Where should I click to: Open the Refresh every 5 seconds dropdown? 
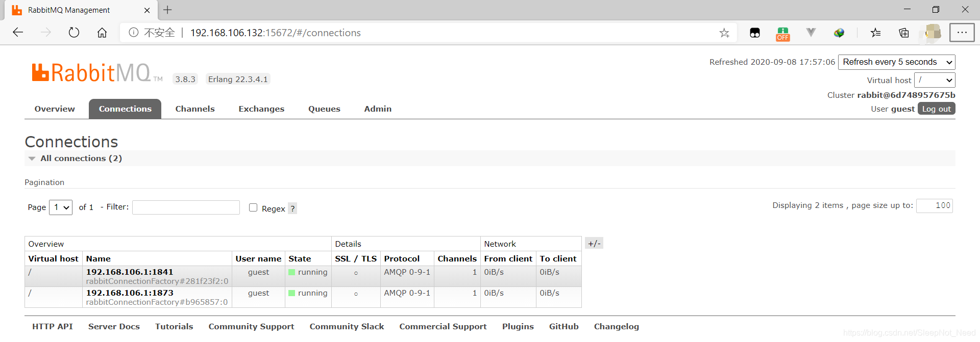tap(897, 62)
